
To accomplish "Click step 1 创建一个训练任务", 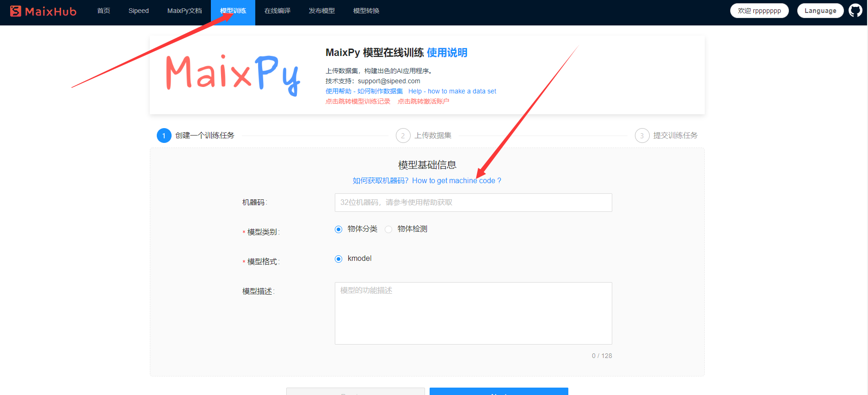I will (196, 136).
